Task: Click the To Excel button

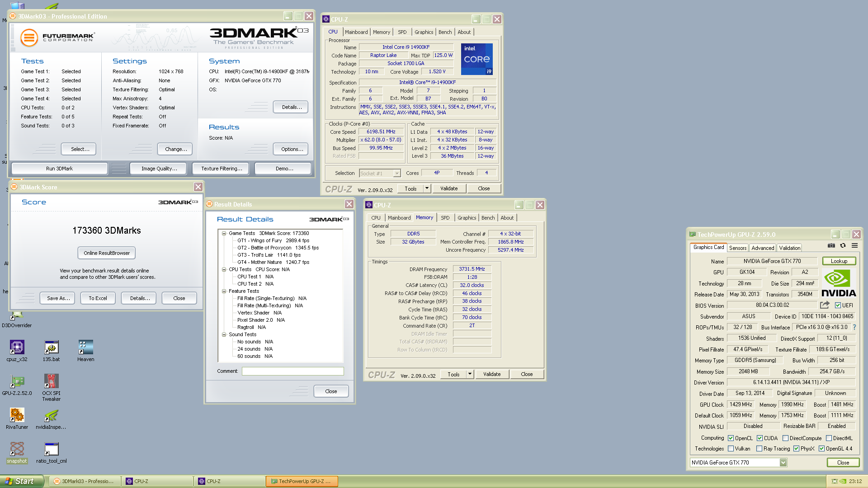Action: click(98, 298)
